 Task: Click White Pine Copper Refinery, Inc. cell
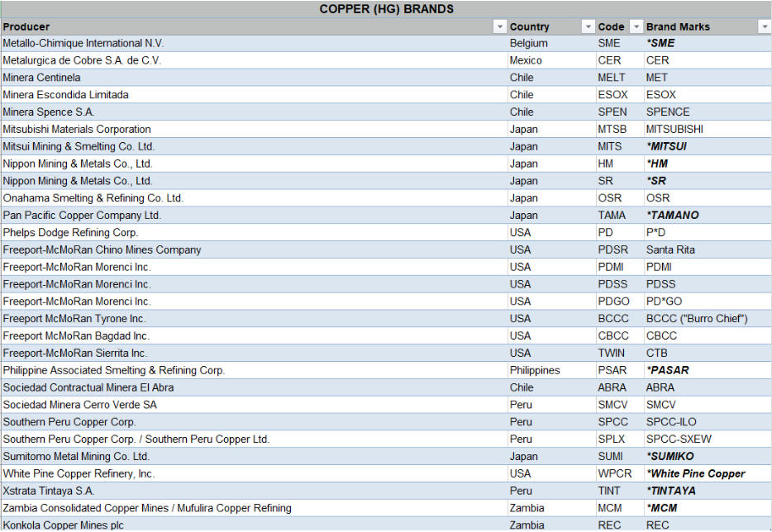point(254,474)
